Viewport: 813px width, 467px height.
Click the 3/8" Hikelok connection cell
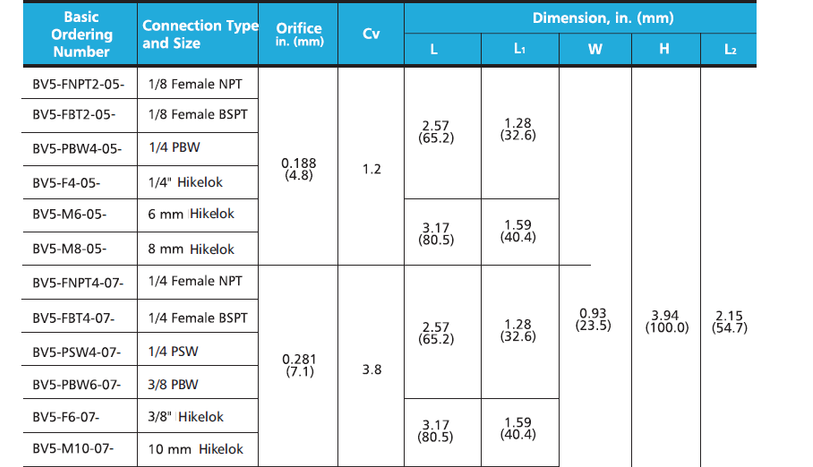click(186, 416)
